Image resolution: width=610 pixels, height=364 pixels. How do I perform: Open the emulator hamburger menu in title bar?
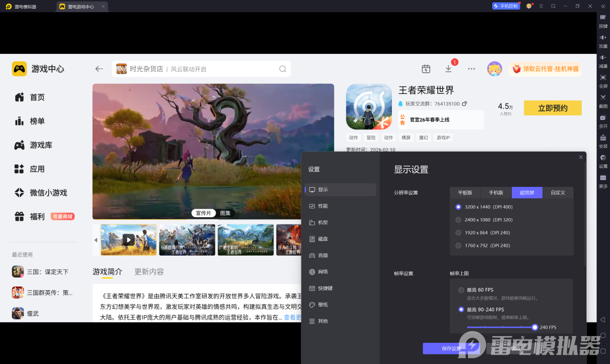pos(541,6)
